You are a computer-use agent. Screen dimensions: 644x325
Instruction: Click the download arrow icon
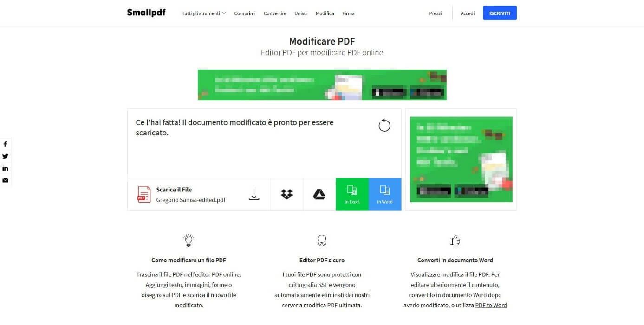pyautogui.click(x=254, y=194)
